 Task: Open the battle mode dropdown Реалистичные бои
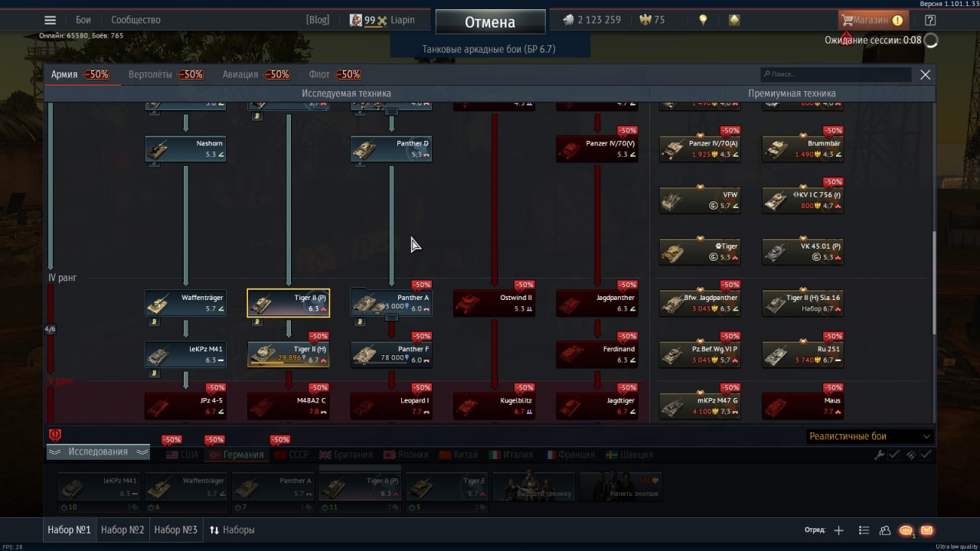click(x=871, y=436)
